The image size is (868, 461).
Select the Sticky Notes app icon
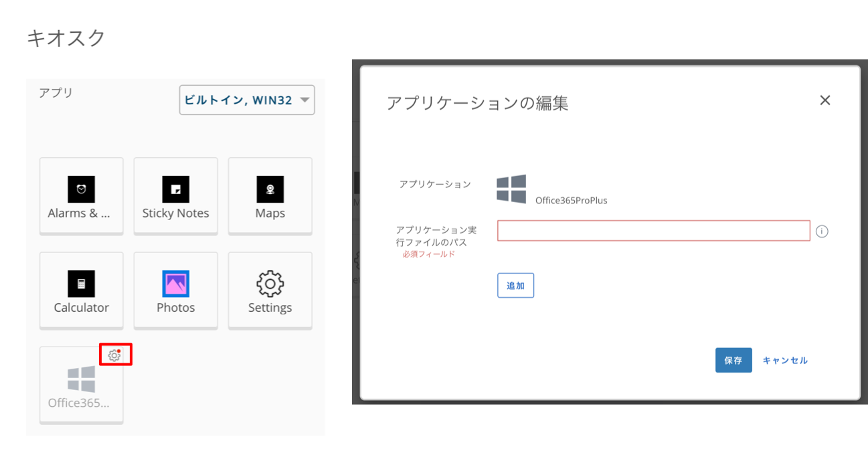click(x=175, y=189)
